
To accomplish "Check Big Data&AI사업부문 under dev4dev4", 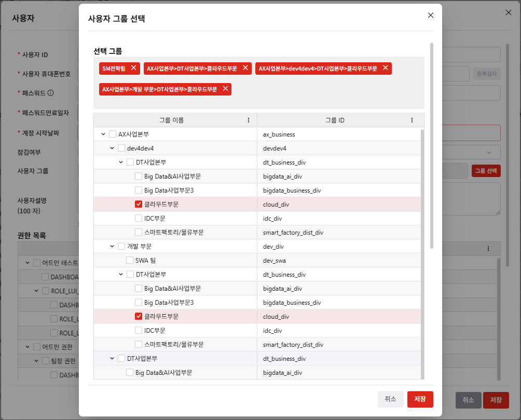I will pos(139,176).
